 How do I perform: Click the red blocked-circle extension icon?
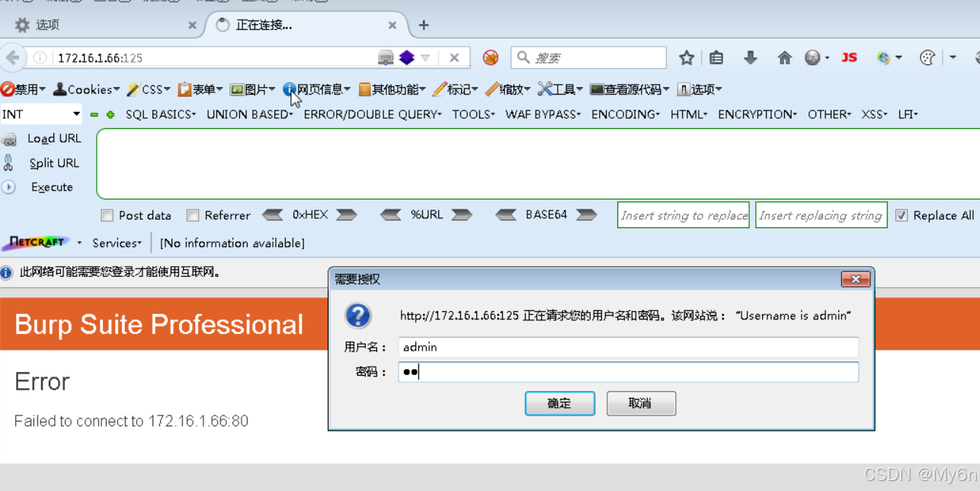pyautogui.click(x=491, y=58)
